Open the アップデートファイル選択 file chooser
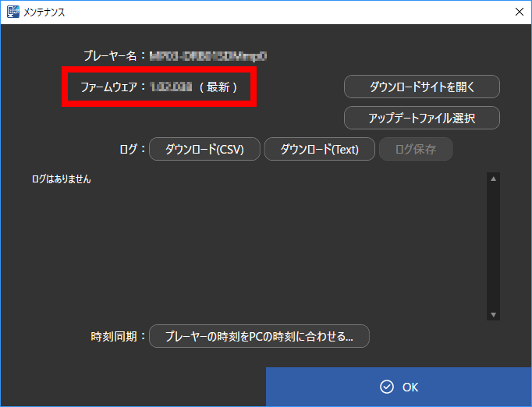 coord(421,118)
